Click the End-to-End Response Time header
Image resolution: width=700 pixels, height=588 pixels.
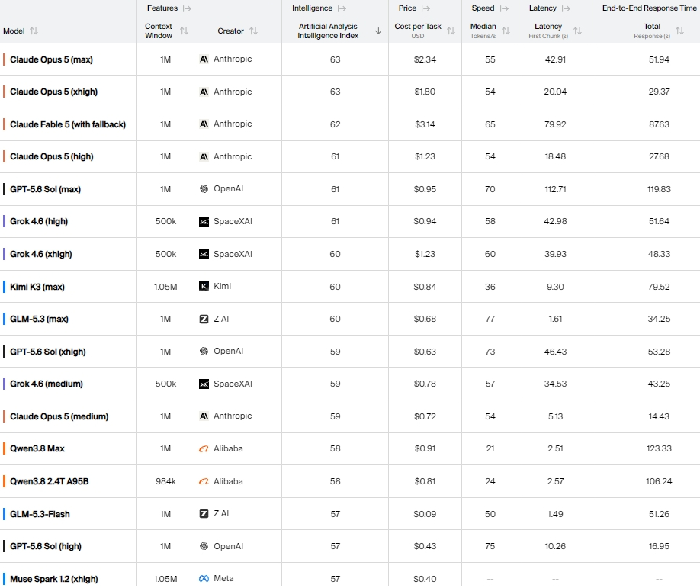click(x=650, y=8)
